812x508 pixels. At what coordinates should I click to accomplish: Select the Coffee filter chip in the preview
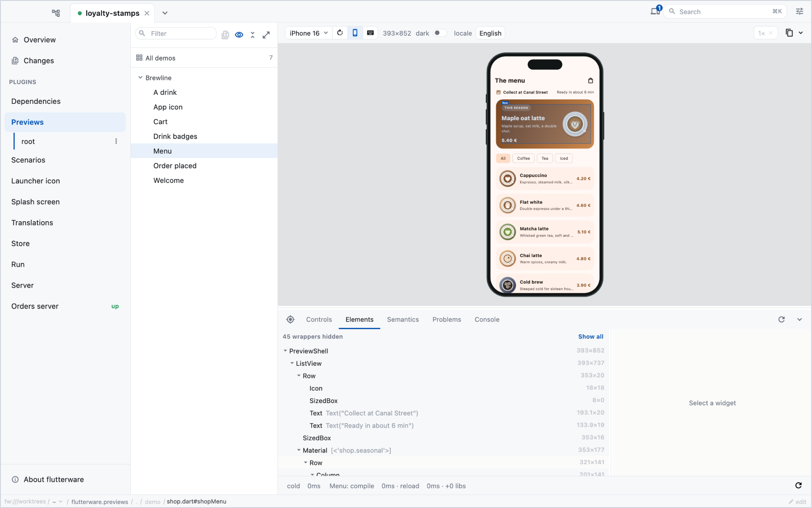pyautogui.click(x=523, y=158)
